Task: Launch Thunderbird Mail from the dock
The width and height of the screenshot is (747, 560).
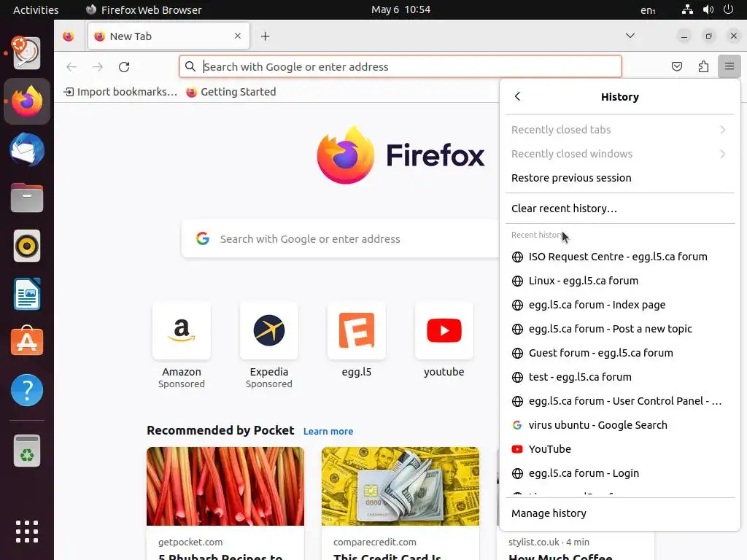Action: click(27, 150)
